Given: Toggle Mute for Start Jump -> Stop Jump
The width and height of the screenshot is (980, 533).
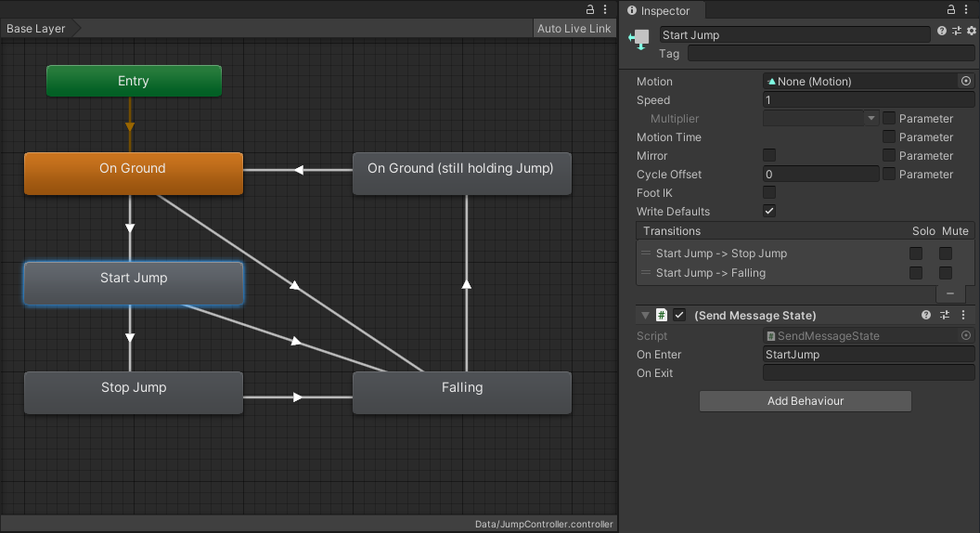Looking at the screenshot, I should click(946, 253).
